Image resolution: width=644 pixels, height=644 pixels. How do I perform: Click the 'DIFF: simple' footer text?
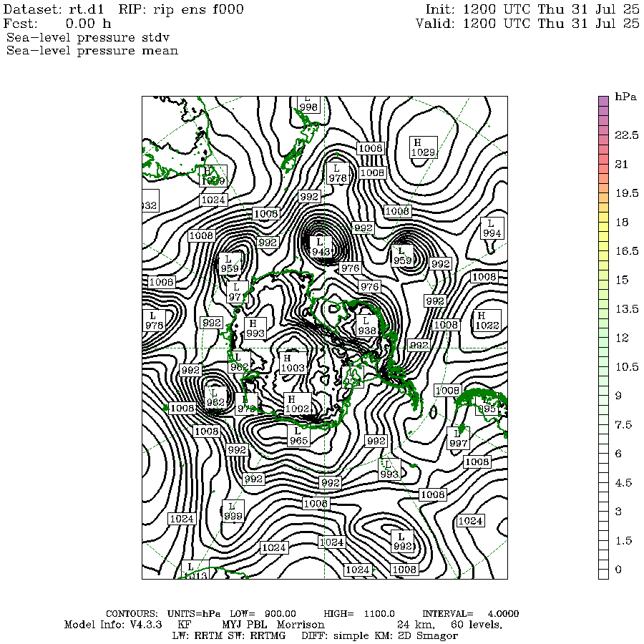(x=335, y=636)
